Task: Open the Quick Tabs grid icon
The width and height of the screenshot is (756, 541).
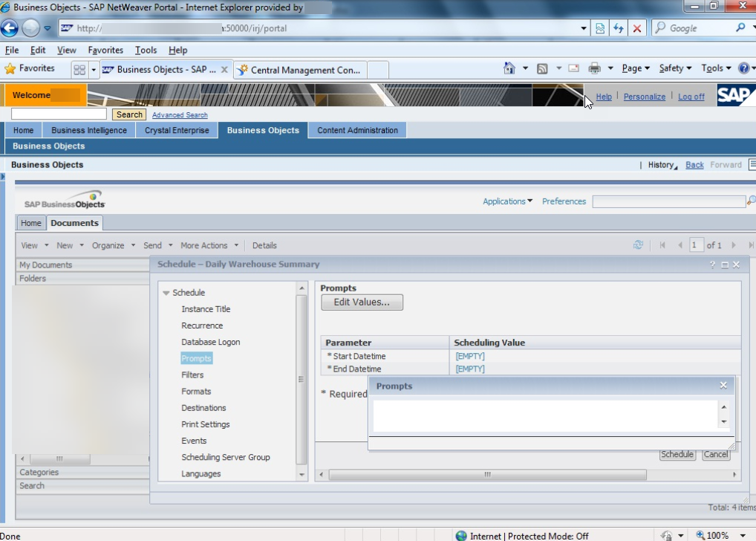Action: click(x=79, y=70)
